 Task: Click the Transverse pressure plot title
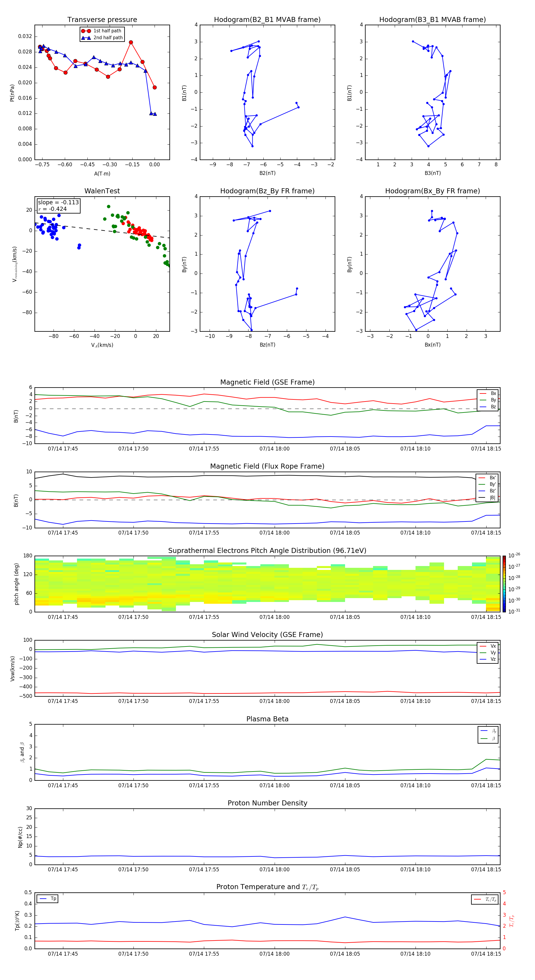pos(102,20)
